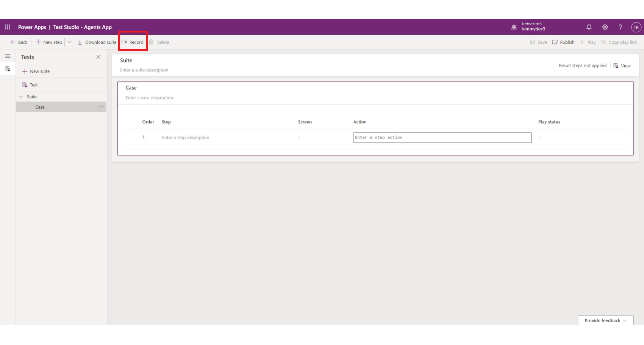Open the settings gear

coord(605,27)
